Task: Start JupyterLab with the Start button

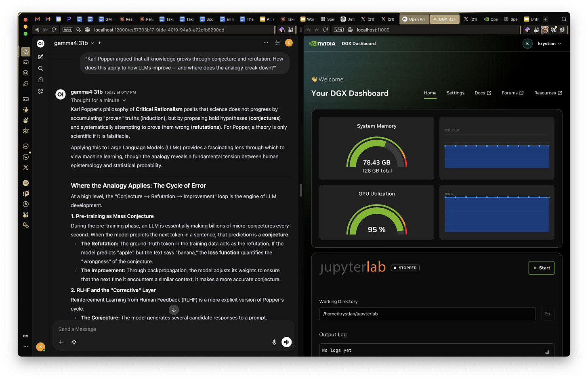Action: coord(542,268)
